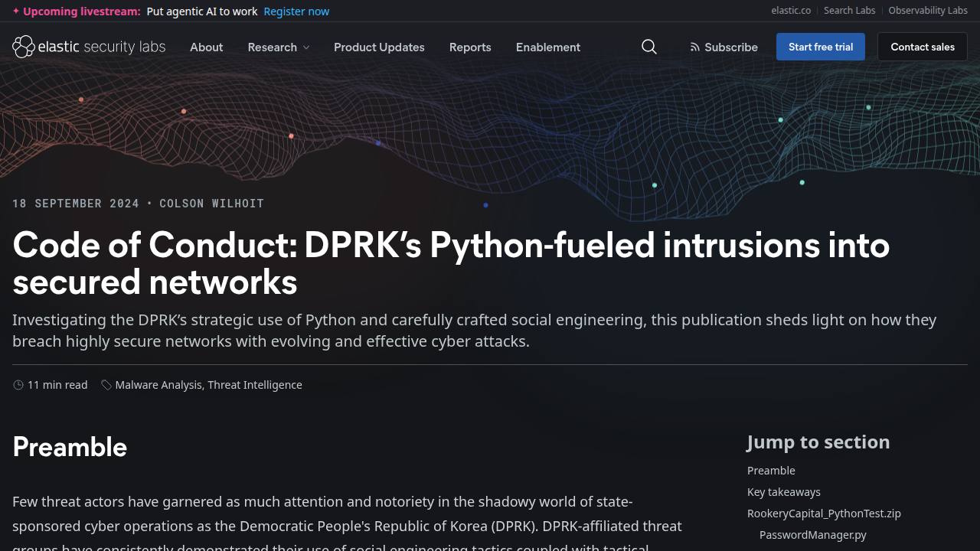
Task: Open the About menu item
Action: pos(207,47)
